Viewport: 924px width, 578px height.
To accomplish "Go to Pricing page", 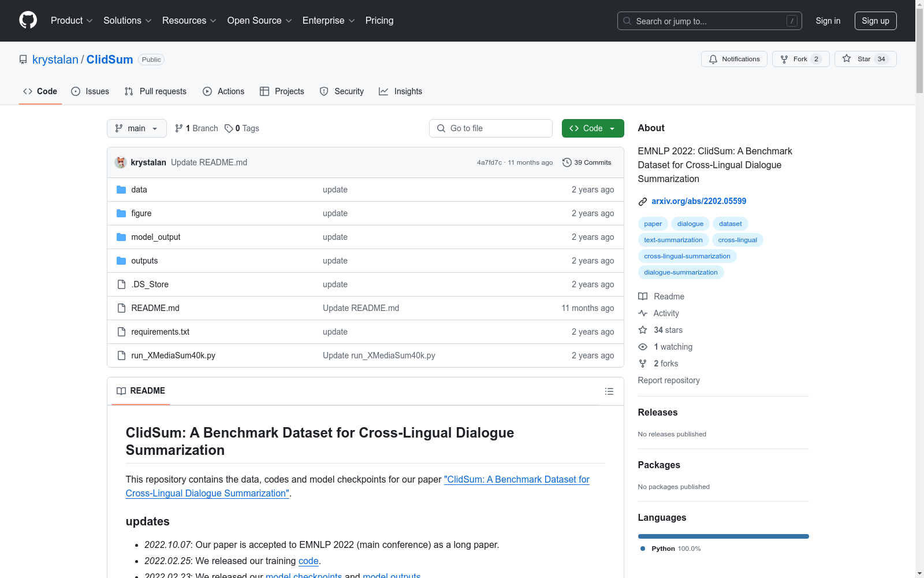I will point(379,20).
